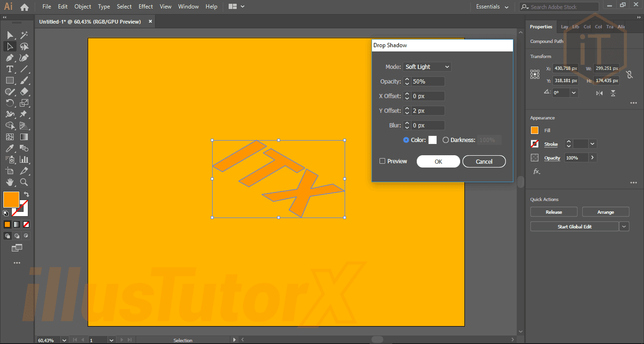Switch to Draw Inside mode
Screen dimensions: 644x344
[x=26, y=235]
